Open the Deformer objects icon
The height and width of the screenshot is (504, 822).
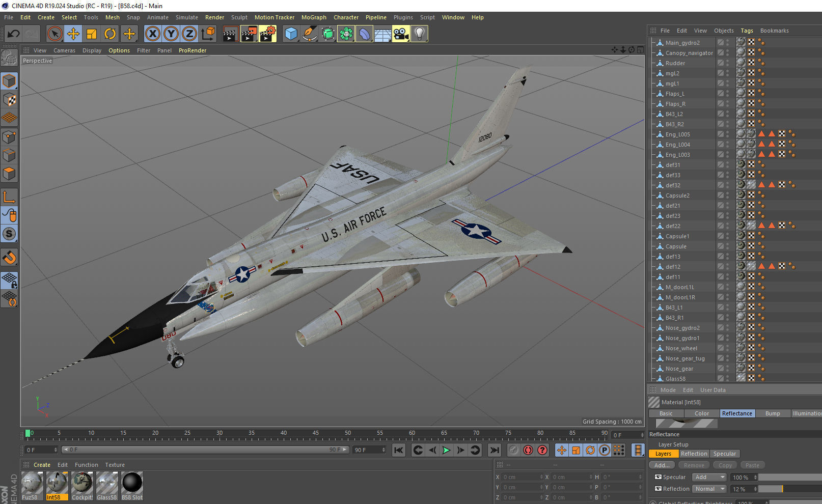click(x=364, y=34)
